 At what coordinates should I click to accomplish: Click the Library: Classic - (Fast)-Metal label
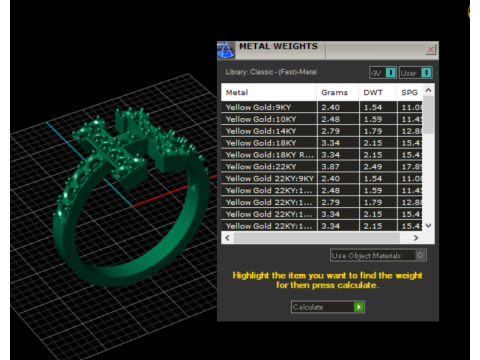(x=271, y=72)
